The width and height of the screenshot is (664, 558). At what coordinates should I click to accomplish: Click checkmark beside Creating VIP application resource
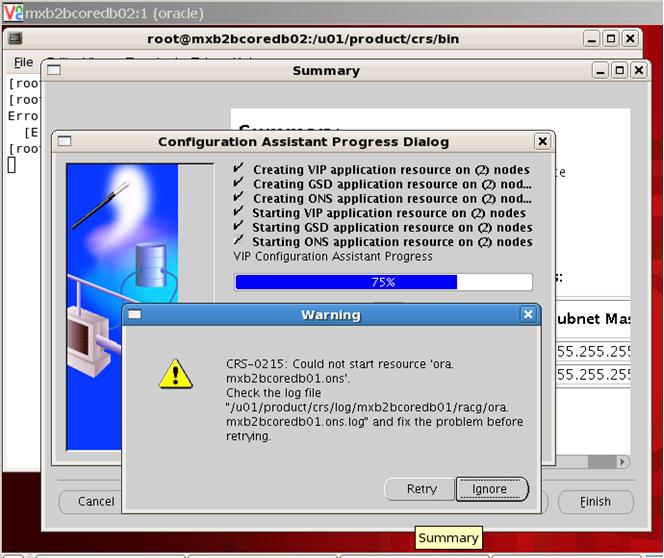coord(238,168)
